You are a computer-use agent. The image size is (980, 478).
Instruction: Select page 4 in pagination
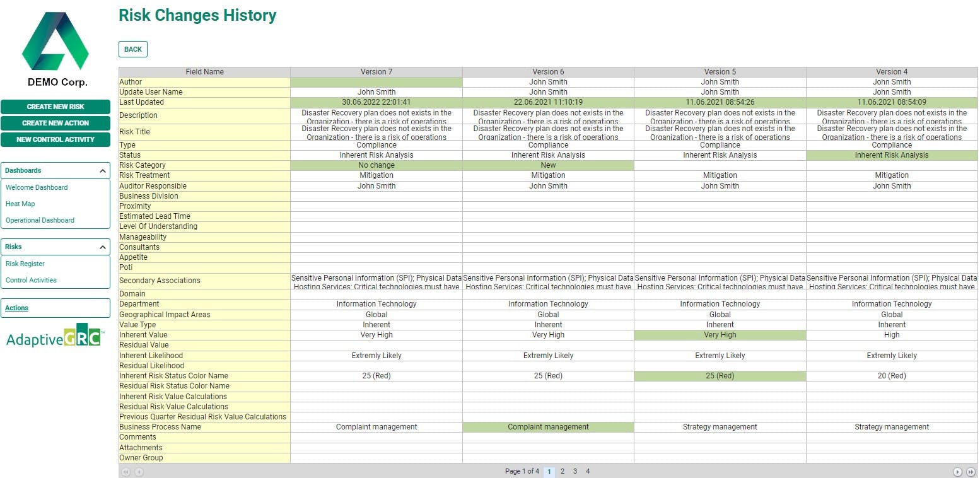click(x=588, y=472)
